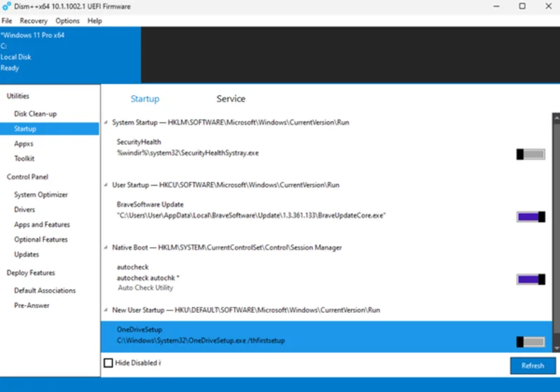Switch to the Service tab

click(x=231, y=99)
